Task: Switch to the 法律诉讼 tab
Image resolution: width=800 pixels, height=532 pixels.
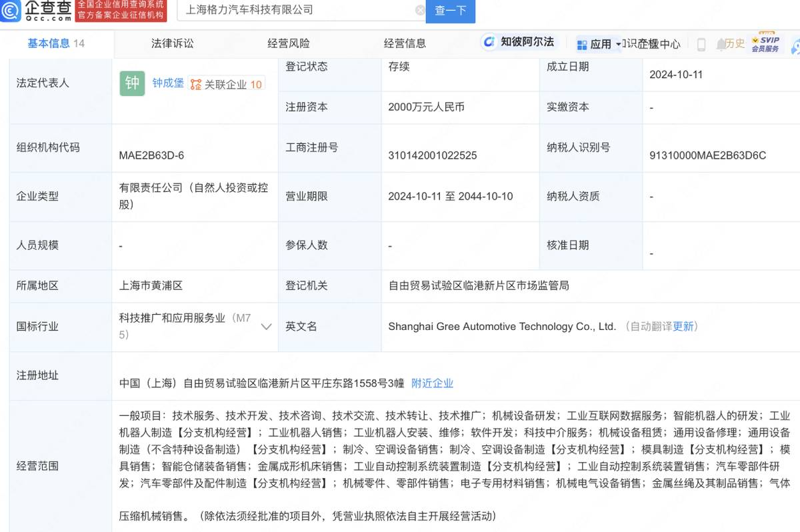Action: click(173, 43)
